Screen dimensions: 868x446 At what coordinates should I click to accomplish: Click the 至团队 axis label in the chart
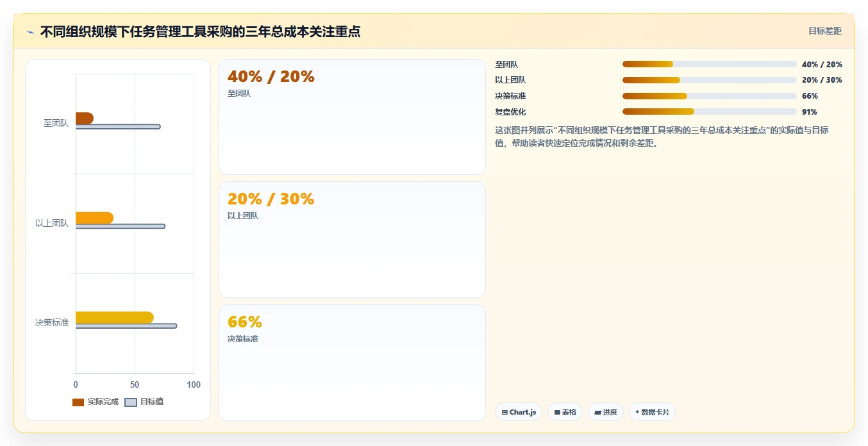click(x=56, y=123)
